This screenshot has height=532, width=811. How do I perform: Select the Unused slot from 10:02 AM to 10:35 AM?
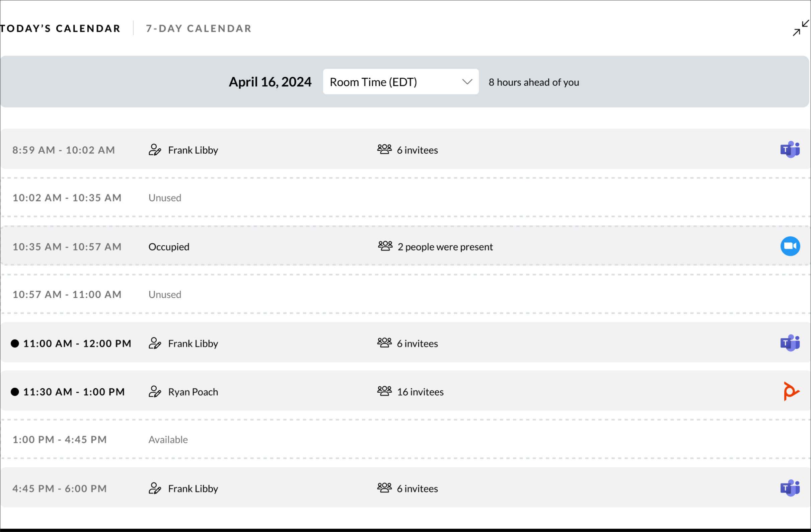165,198
